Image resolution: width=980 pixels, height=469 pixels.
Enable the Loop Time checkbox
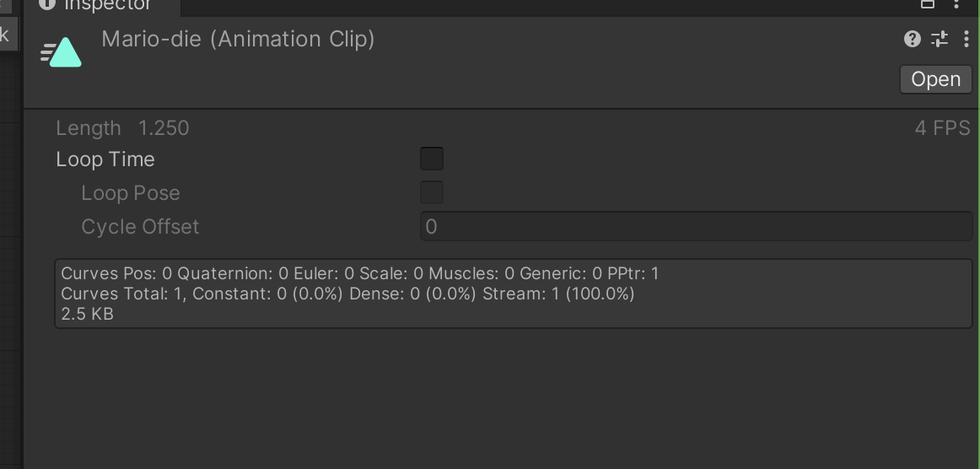click(x=432, y=159)
